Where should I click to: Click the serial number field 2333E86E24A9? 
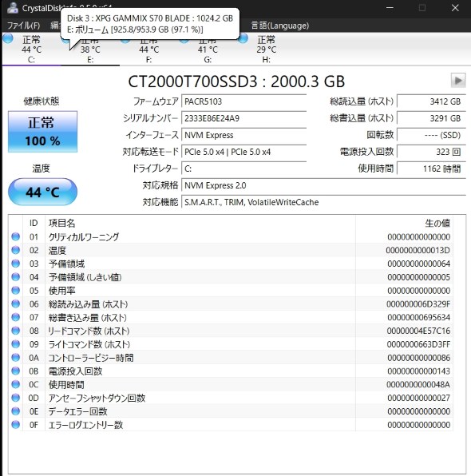point(243,118)
